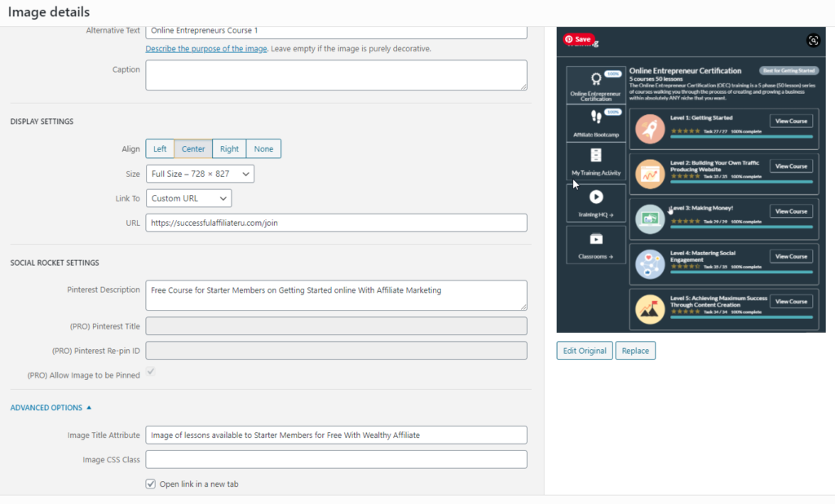
Task: Click the Caption text area
Action: [x=336, y=74]
